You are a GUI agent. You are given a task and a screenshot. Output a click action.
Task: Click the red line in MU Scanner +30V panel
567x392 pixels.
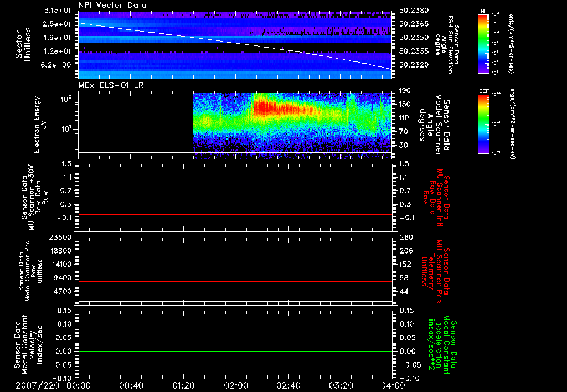pos(235,214)
